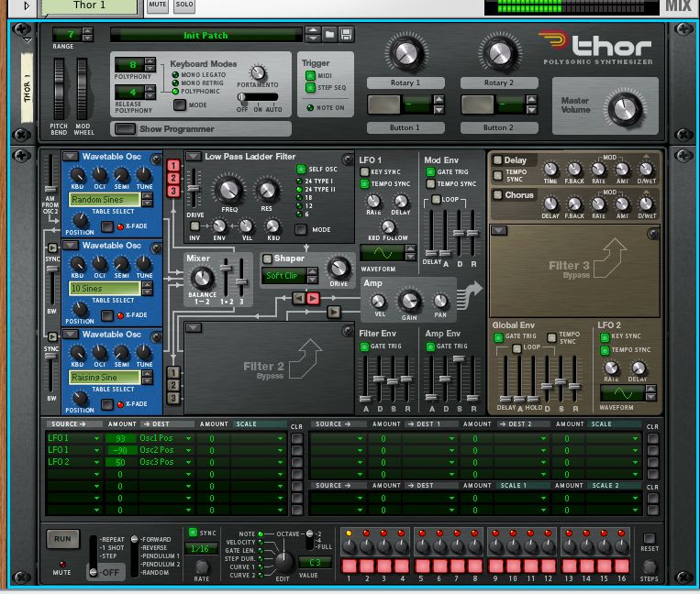This screenshot has width=700, height=594.
Task: Click the filter FREQ knob
Action: click(229, 190)
